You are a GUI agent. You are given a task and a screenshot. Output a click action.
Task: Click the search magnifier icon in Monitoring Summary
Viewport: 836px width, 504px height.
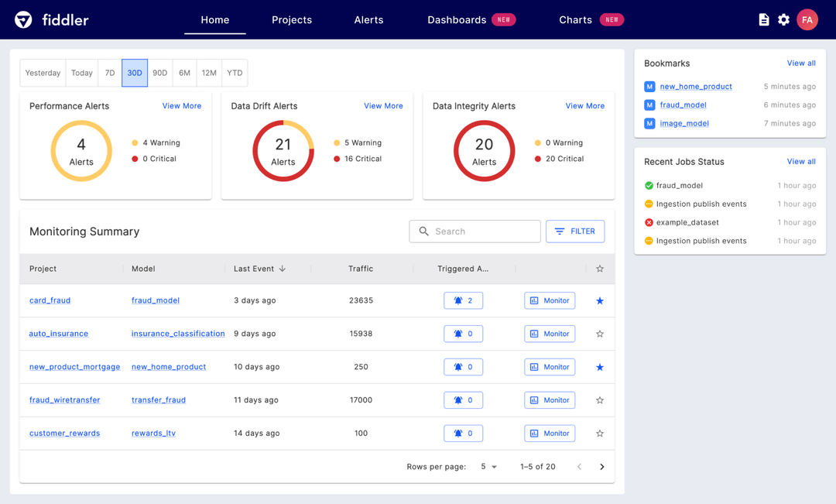coord(423,231)
